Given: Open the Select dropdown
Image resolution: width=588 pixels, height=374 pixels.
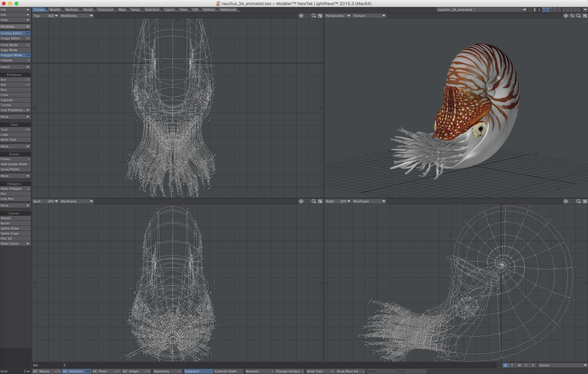Looking at the screenshot, I should click(15, 67).
